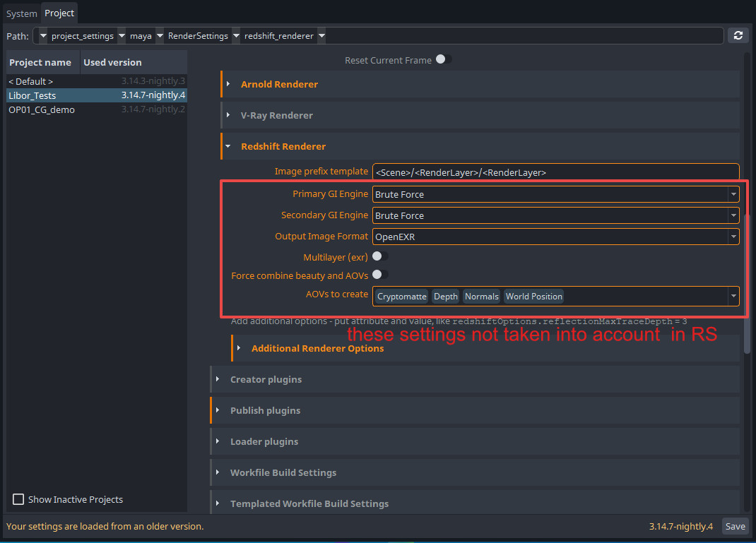Image resolution: width=756 pixels, height=543 pixels.
Task: Enable Show Inactive Projects checkbox
Action: coord(18,499)
